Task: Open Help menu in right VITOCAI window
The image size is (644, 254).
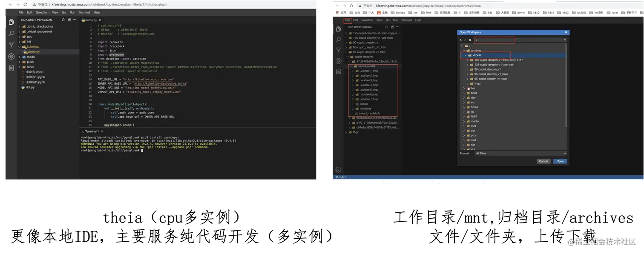Action: click(x=418, y=20)
